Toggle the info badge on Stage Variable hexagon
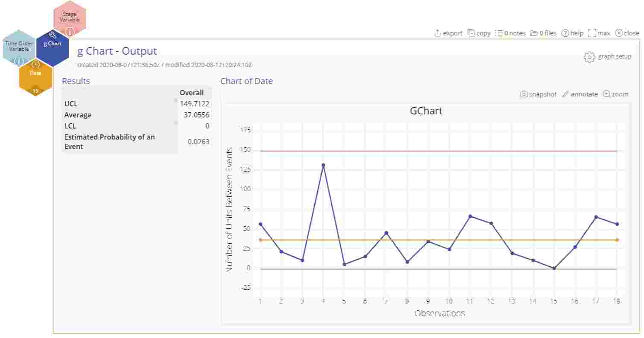 click(70, 31)
